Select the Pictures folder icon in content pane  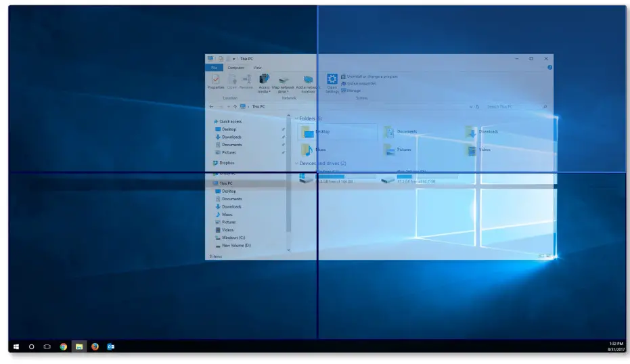click(x=389, y=150)
